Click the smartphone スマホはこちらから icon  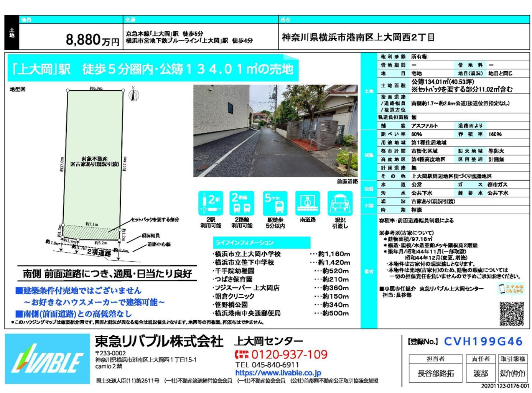502,289
